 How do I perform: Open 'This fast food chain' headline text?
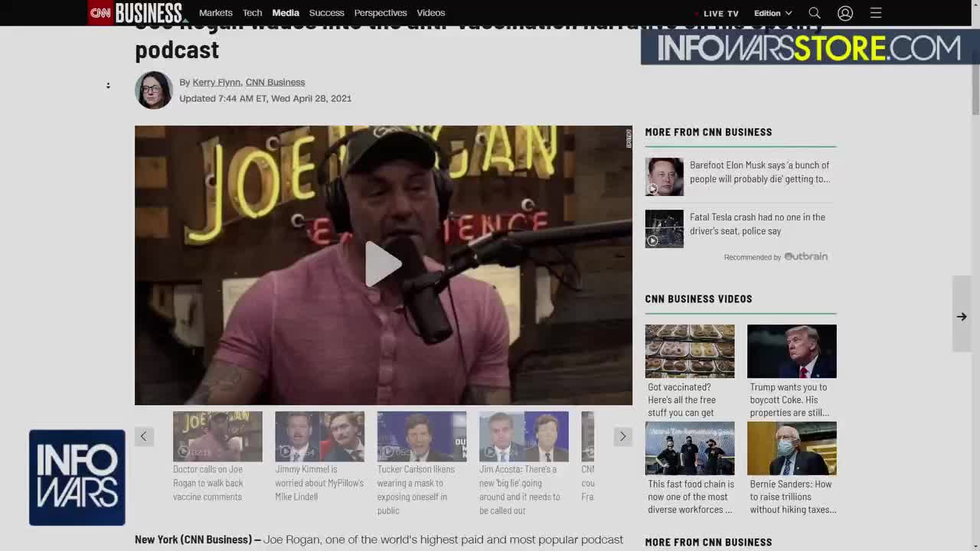tap(691, 497)
